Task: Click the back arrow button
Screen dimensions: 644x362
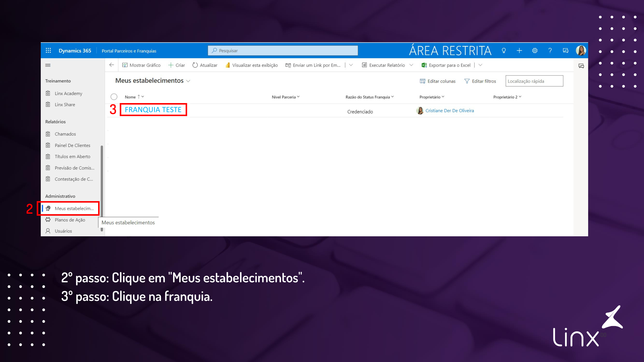Action: click(112, 65)
